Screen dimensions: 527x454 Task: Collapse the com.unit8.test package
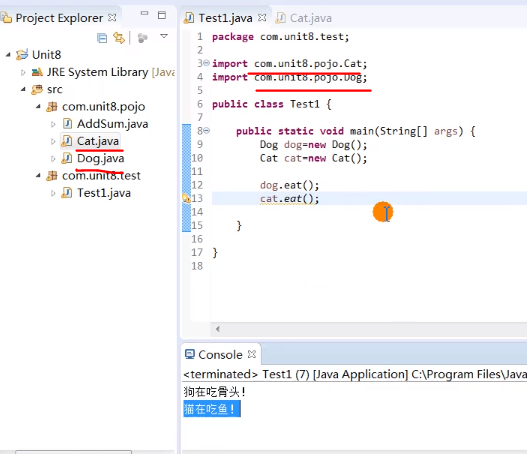38,175
